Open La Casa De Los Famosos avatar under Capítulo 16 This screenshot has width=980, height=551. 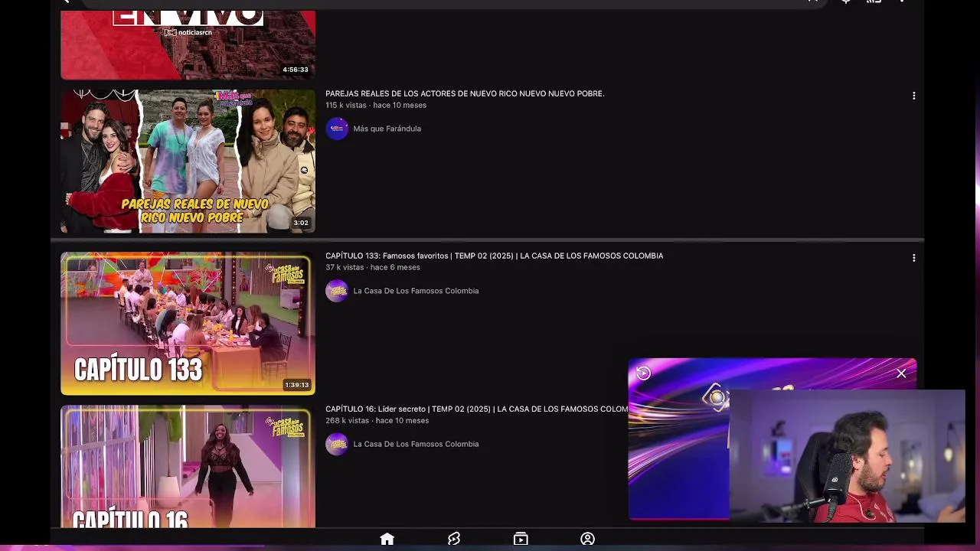(337, 444)
